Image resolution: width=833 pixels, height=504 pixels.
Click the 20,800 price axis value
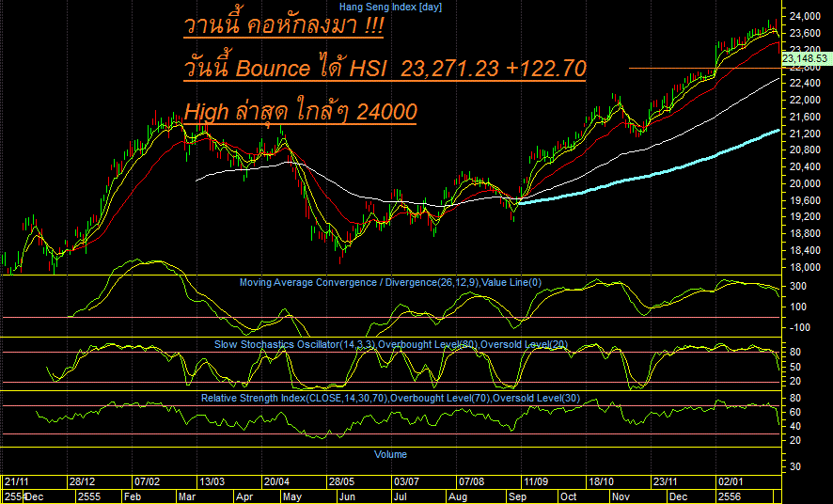(805, 150)
